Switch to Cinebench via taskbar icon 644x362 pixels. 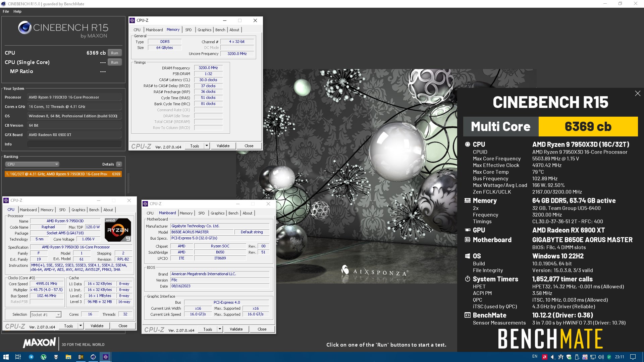tap(93, 357)
